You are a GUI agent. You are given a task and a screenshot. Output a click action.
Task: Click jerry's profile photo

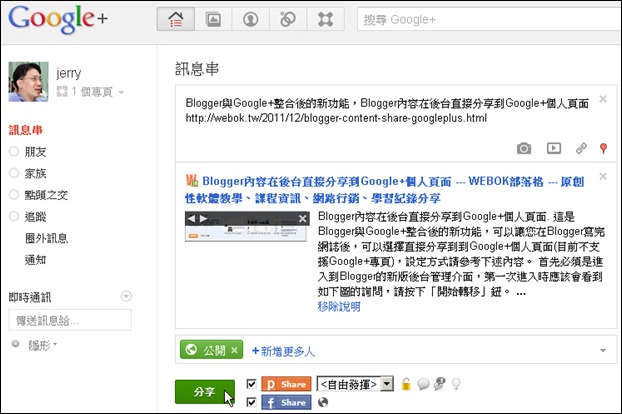tap(28, 82)
